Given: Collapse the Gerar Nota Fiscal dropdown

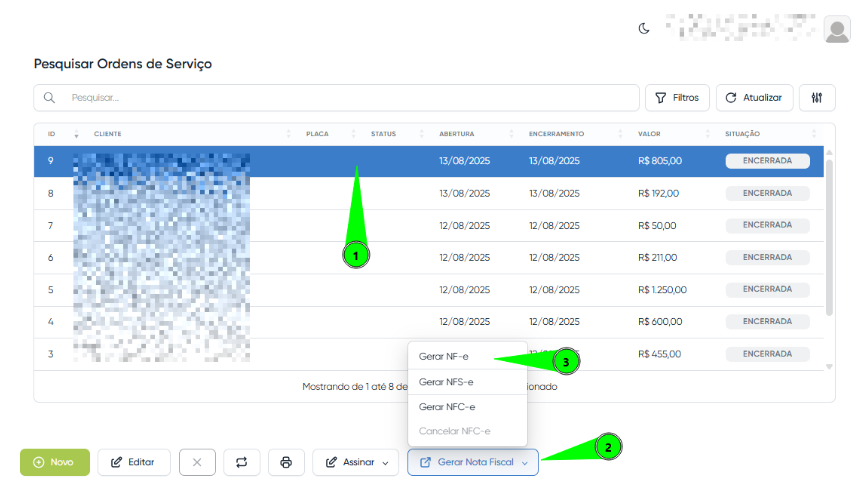Looking at the screenshot, I should pyautogui.click(x=473, y=462).
